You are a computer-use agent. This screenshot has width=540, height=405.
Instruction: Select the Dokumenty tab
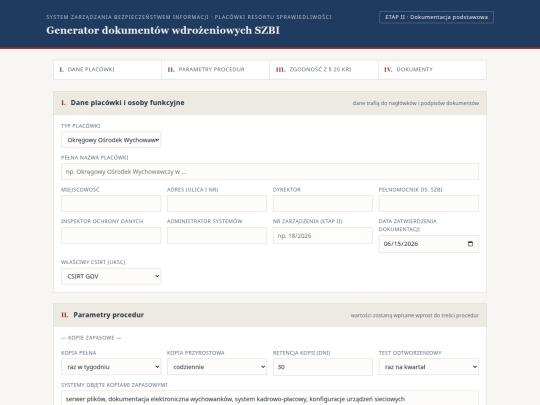click(433, 70)
